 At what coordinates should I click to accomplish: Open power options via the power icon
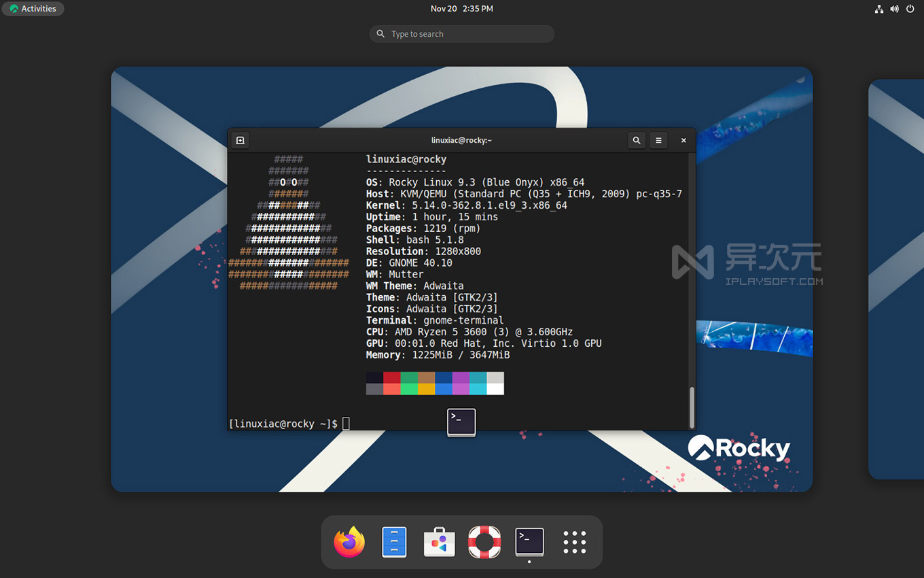click(x=910, y=9)
